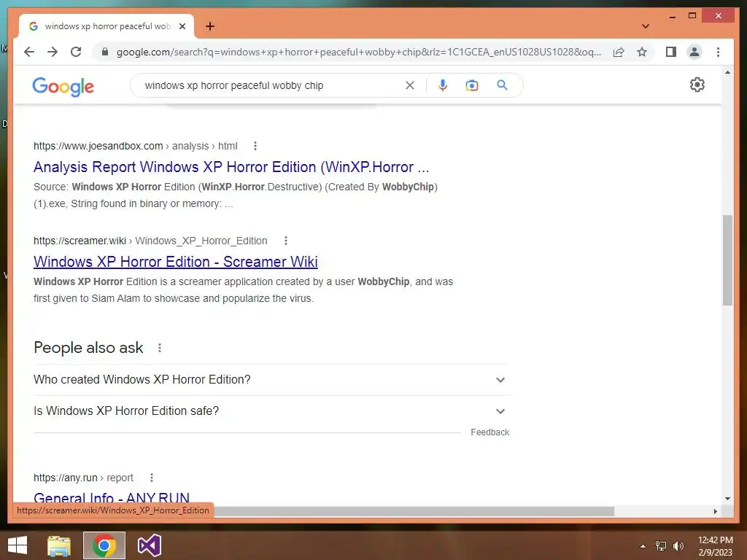The image size is (747, 560).
Task: Bookmark this page with the star
Action: (642, 52)
